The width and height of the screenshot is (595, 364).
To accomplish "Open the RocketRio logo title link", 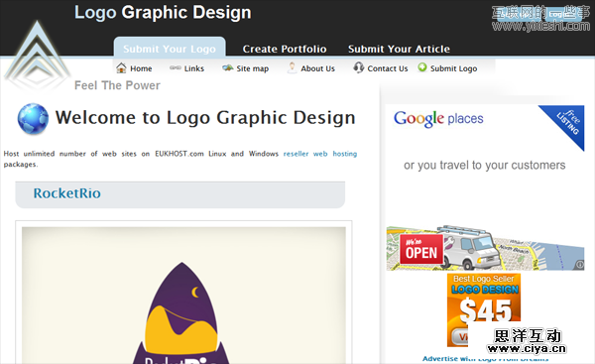I will point(66,193).
